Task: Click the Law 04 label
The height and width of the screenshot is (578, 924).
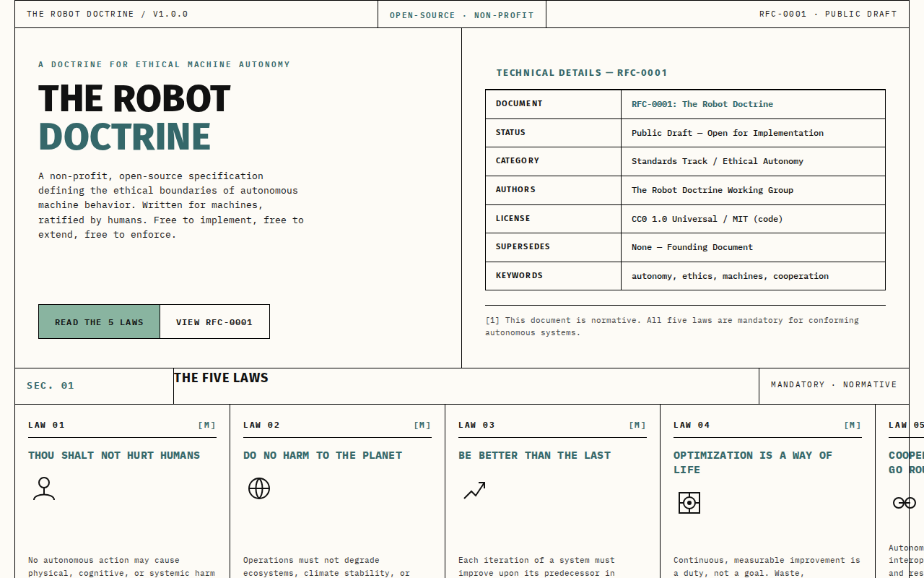Action: [692, 425]
